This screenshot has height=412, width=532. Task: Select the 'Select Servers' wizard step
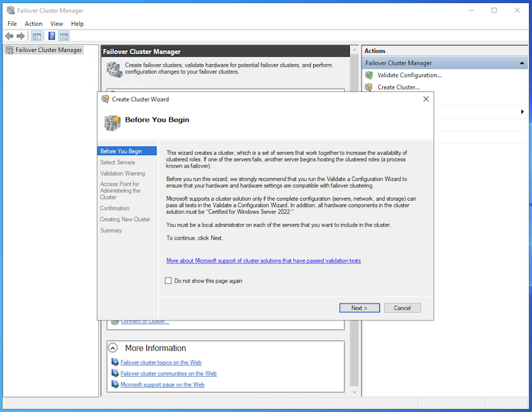coord(118,163)
